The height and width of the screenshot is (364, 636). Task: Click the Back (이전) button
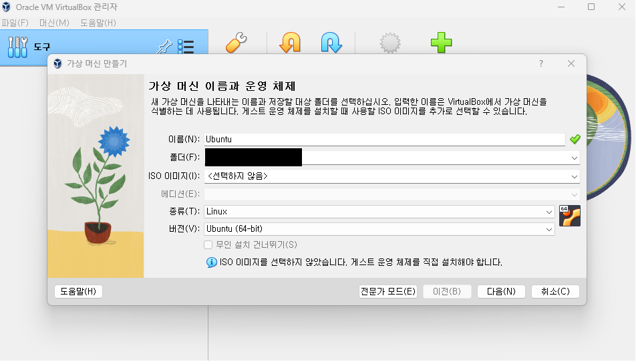tap(447, 291)
